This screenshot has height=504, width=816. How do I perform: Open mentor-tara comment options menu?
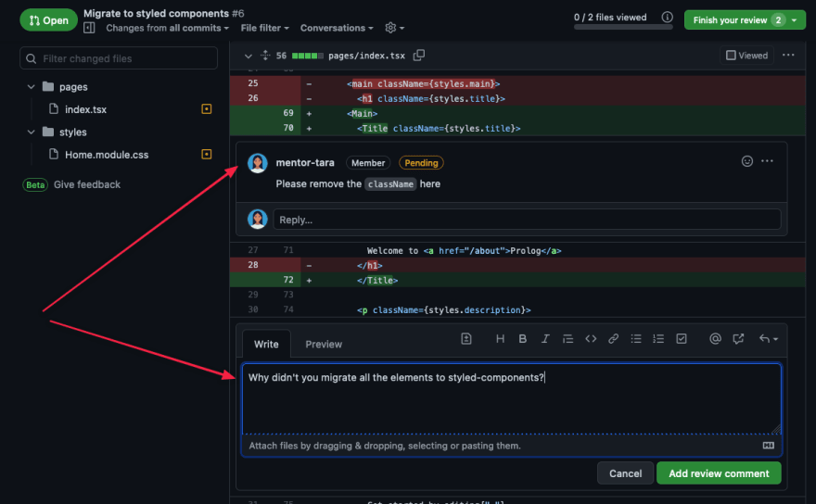[767, 161]
